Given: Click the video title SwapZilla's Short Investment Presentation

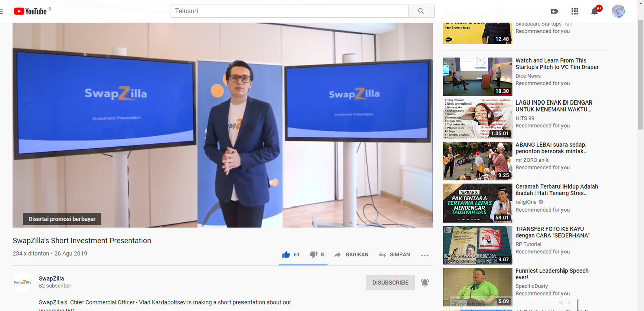Looking at the screenshot, I should click(82, 241).
